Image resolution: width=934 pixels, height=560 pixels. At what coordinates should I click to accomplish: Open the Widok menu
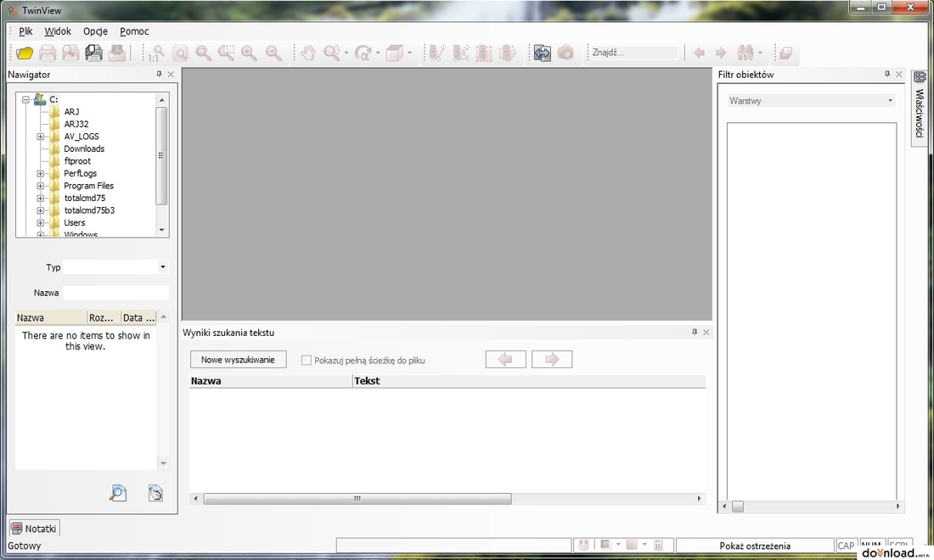click(x=58, y=31)
